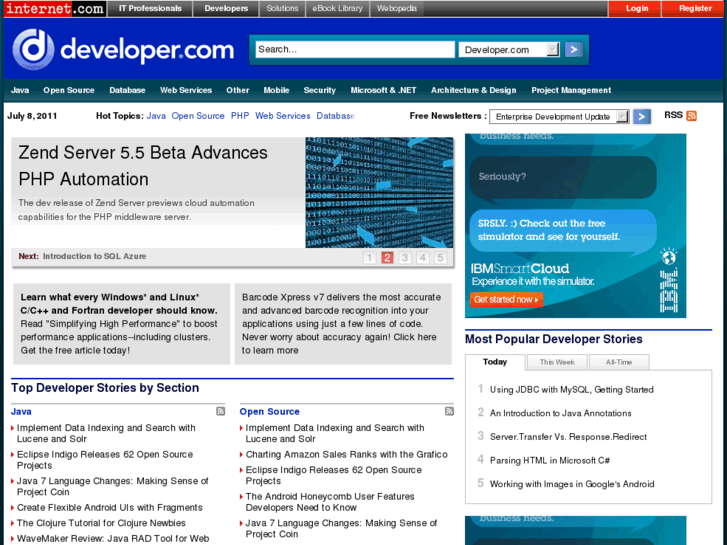Viewport: 727px width, 545px height.
Task: Subscribe via the newsletter arrow button
Action: (x=642, y=116)
